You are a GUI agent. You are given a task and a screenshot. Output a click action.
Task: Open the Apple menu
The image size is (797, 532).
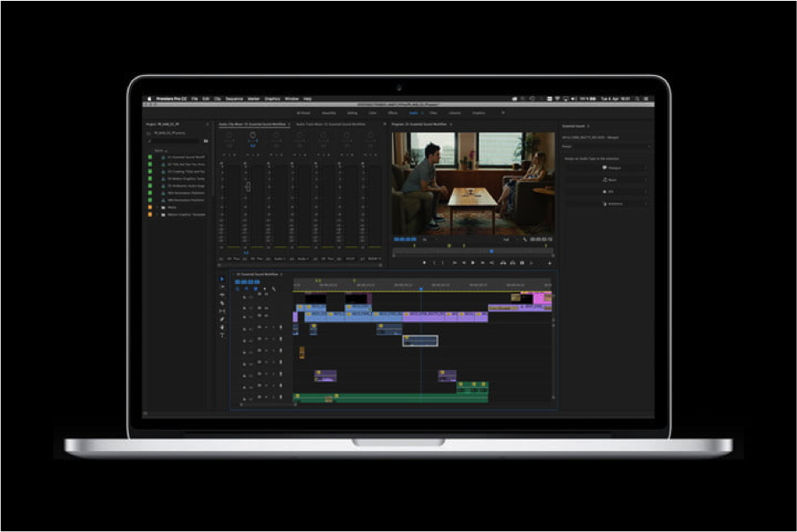coord(149,99)
